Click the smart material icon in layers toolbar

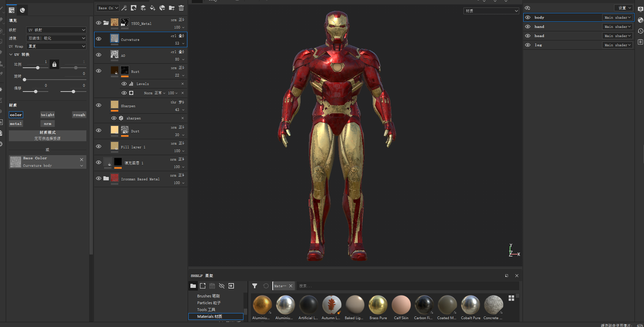(162, 8)
